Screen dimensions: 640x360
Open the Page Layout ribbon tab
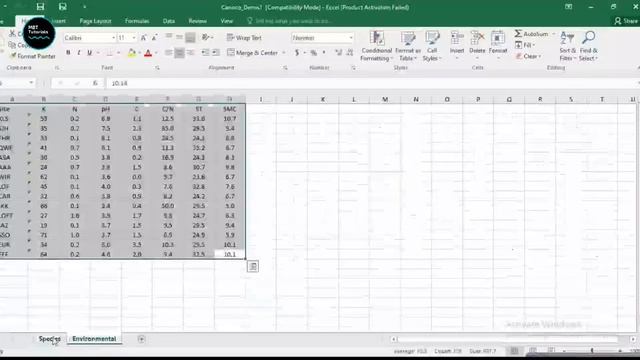click(x=95, y=21)
